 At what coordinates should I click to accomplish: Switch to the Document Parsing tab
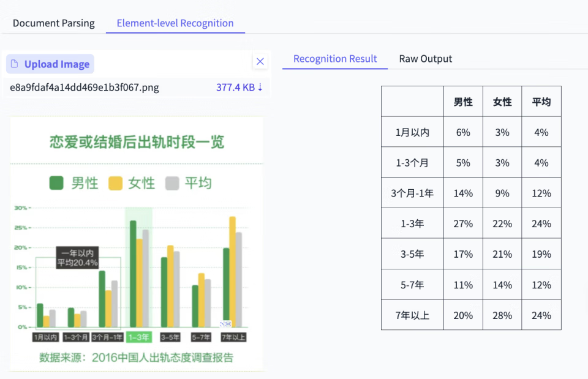pyautogui.click(x=53, y=23)
